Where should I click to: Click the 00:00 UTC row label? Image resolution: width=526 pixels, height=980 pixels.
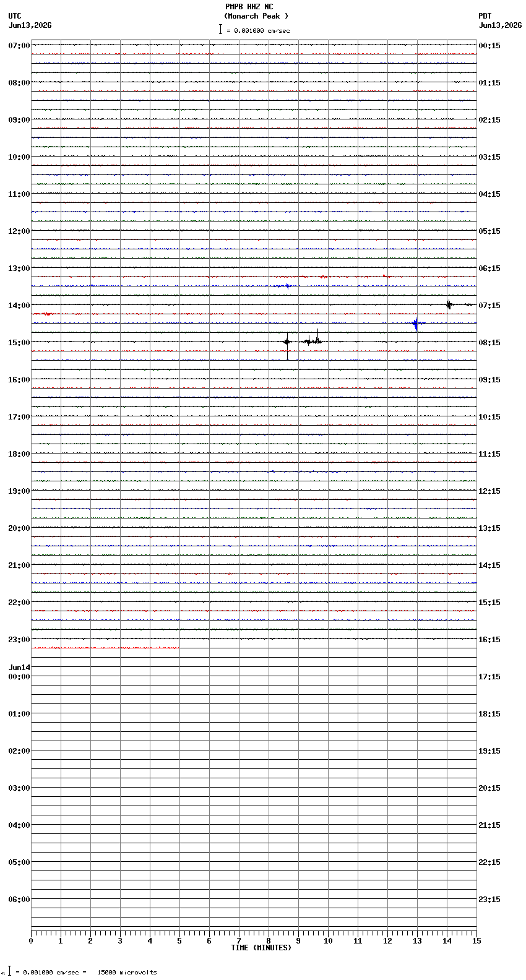point(19,677)
